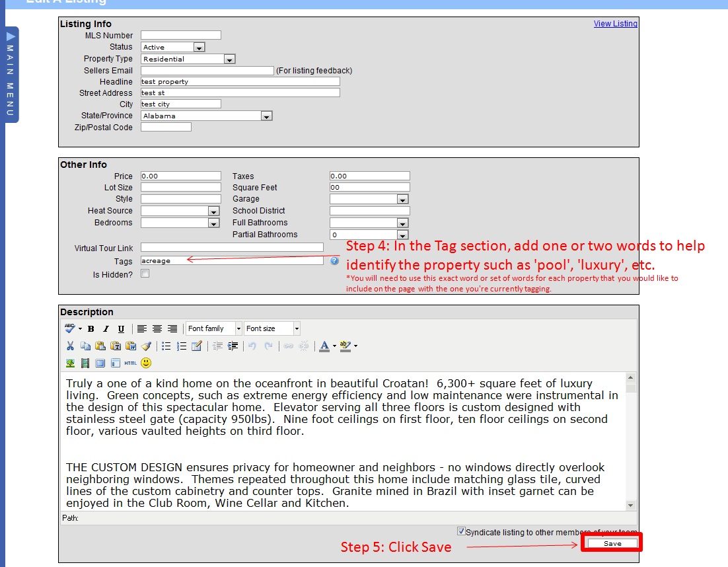Click the insert table icon
Screen dimensions: 728x567
(x=196, y=346)
